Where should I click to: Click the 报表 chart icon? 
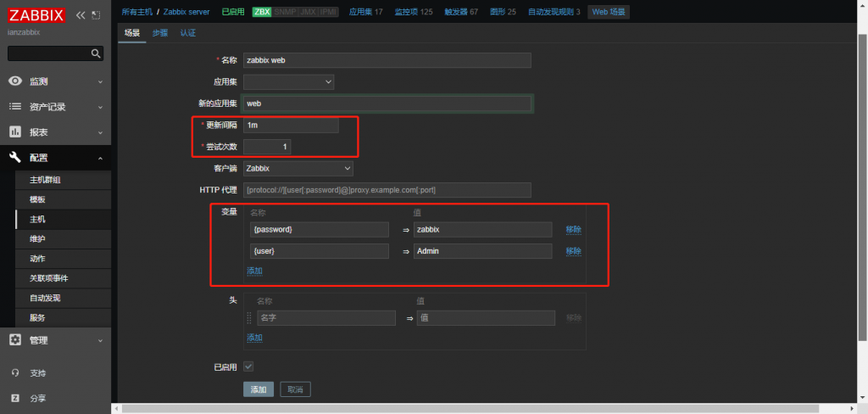(x=15, y=132)
